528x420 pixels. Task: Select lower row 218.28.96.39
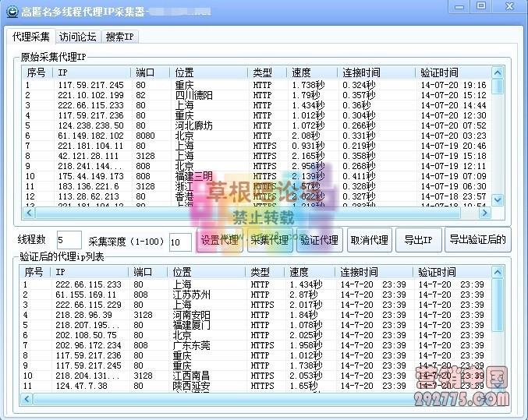pyautogui.click(x=256, y=315)
